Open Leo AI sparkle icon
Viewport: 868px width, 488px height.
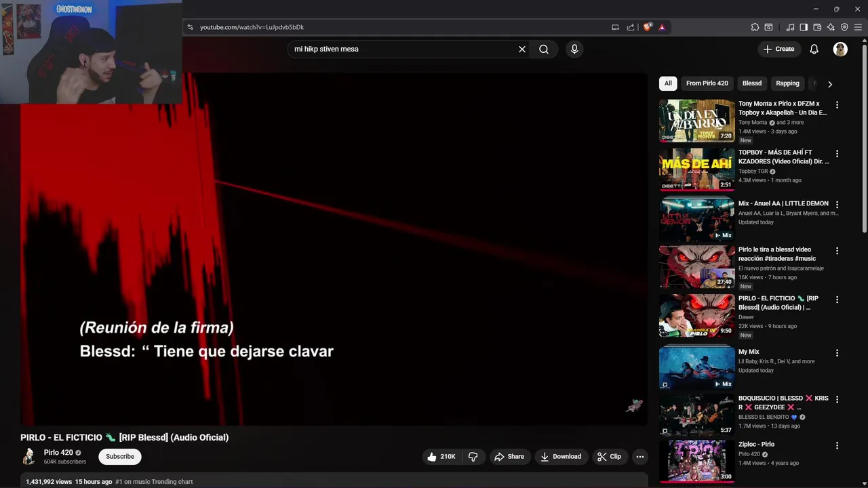click(x=831, y=27)
